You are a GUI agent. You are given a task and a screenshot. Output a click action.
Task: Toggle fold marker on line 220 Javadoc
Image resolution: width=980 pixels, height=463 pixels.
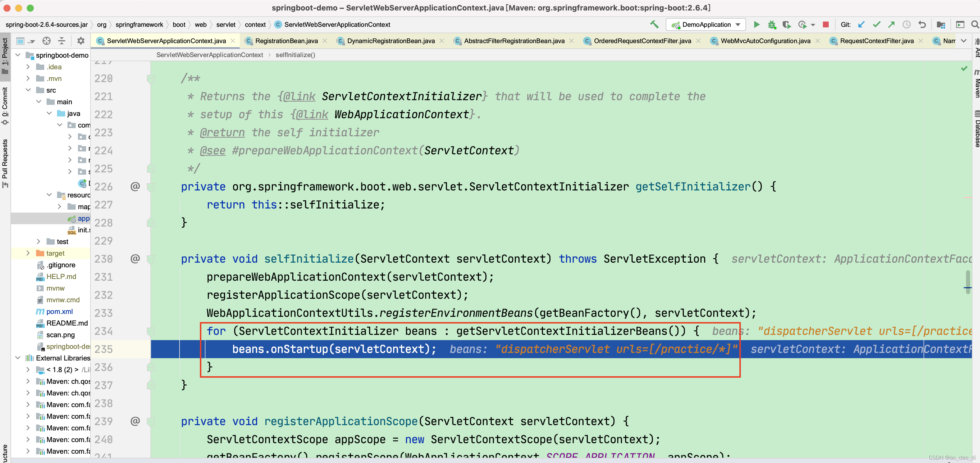coord(151,79)
